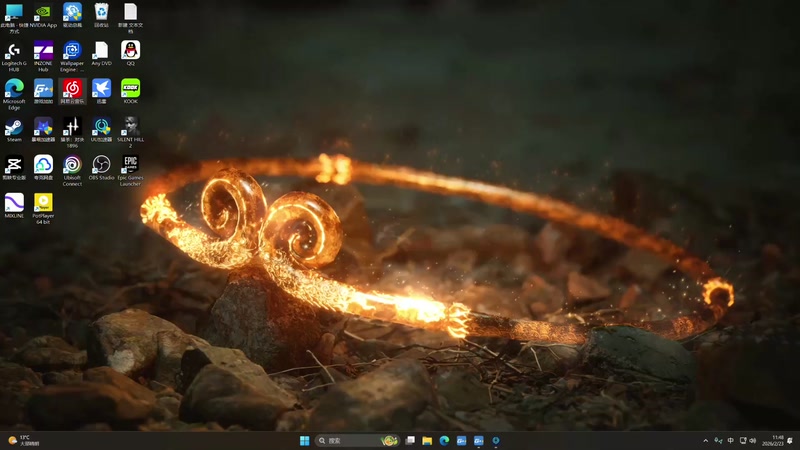This screenshot has width=800, height=450.
Task: Select the UU accelerator desktop icon
Action: pyautogui.click(x=102, y=130)
